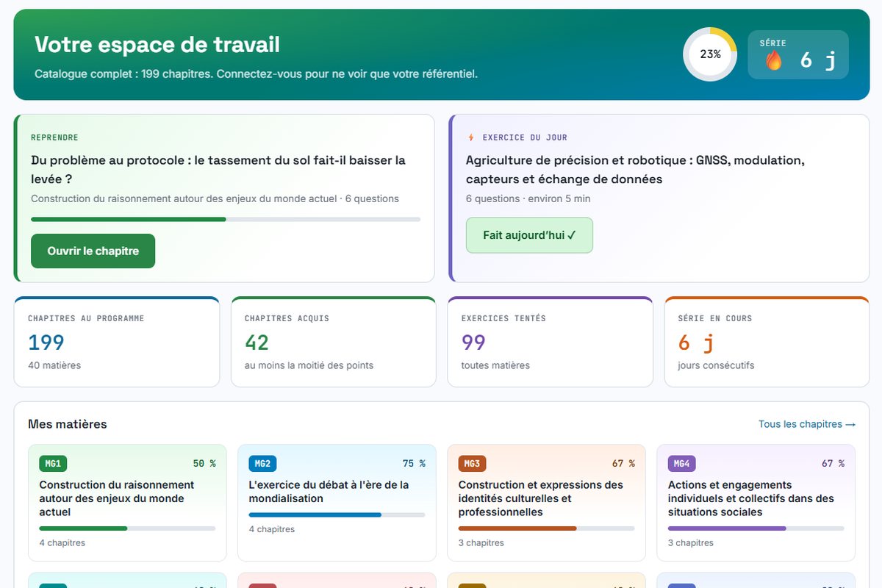Open the tassement du sol chapter title
The image size is (882, 588).
(x=218, y=170)
